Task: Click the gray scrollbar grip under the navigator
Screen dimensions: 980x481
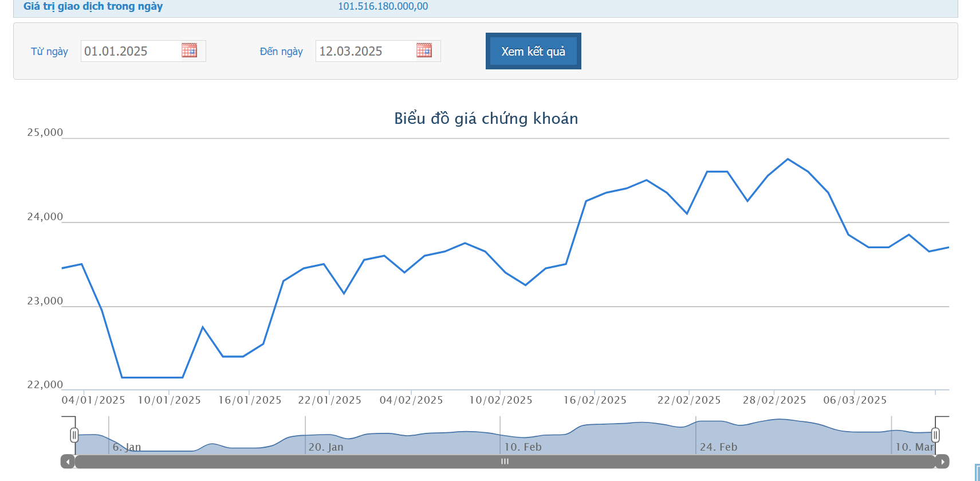Action: click(505, 462)
